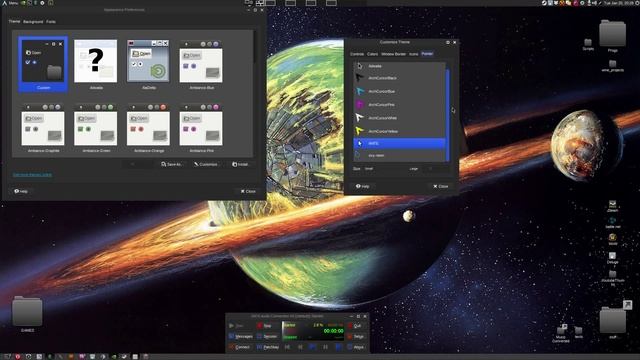Open Help in Appearance Preferences
This screenshot has width=640, height=360.
[21, 191]
